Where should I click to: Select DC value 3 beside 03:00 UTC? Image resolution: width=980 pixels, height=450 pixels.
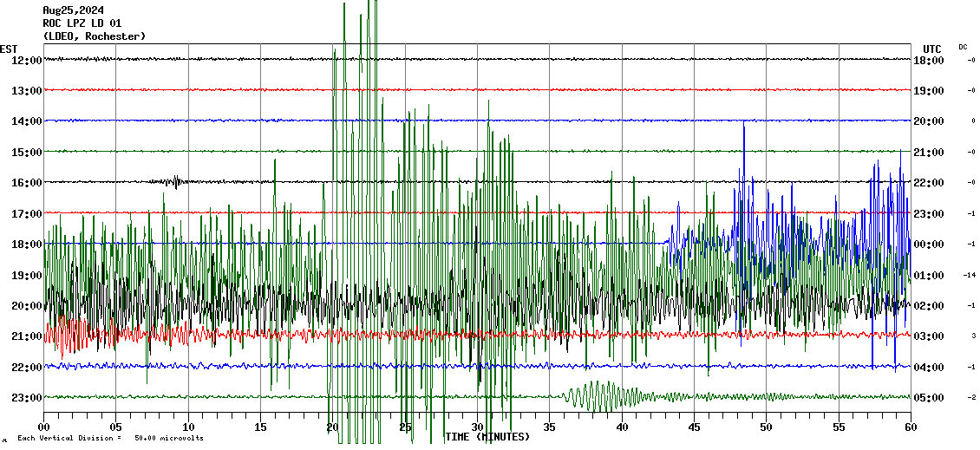point(973,336)
